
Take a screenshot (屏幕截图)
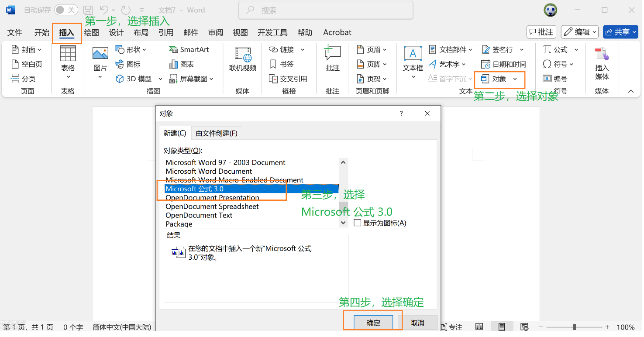[191, 79]
